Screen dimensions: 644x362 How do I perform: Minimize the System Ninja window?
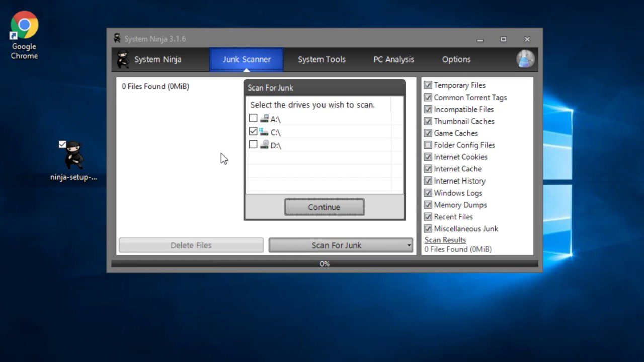pyautogui.click(x=480, y=39)
